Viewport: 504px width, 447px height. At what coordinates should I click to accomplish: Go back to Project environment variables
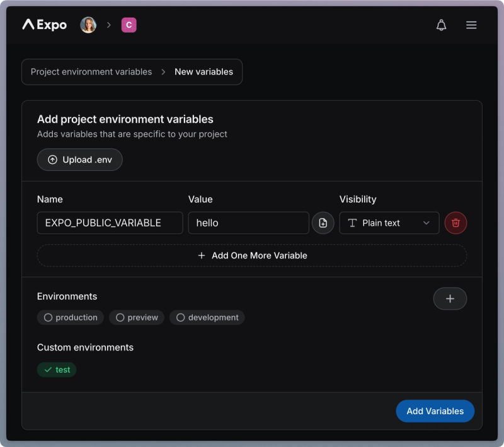90,71
